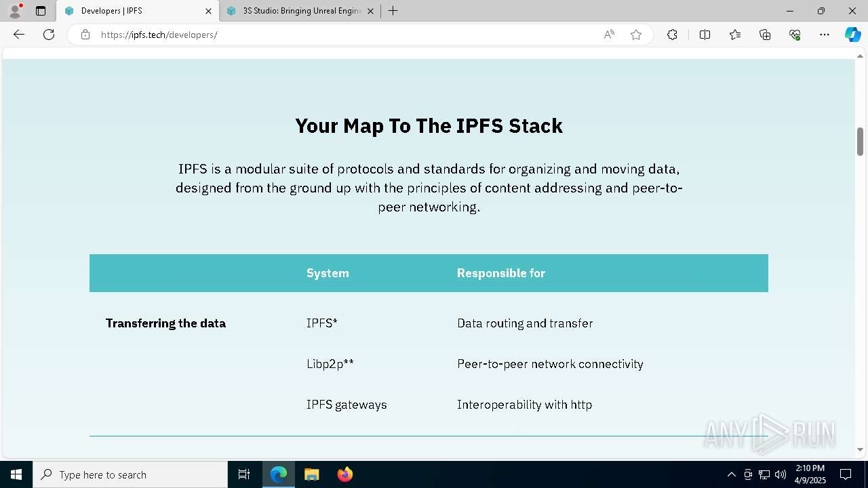Screen dimensions: 868x488
Task: Click 'System' column header
Action: [328, 273]
